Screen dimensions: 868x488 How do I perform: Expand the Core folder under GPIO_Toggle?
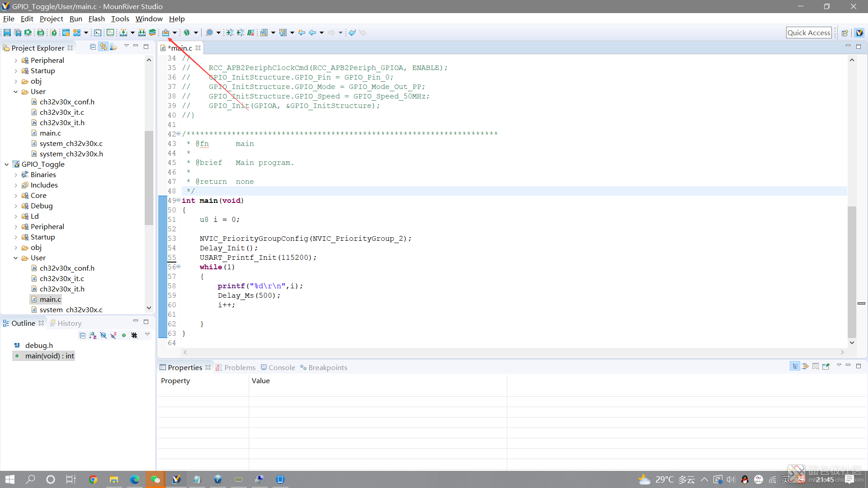(x=16, y=196)
